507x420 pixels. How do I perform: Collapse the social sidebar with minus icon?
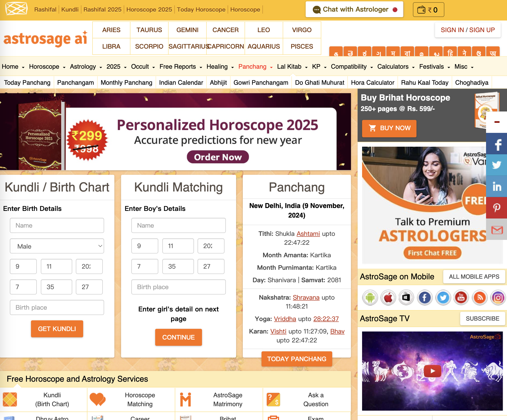[x=497, y=122]
